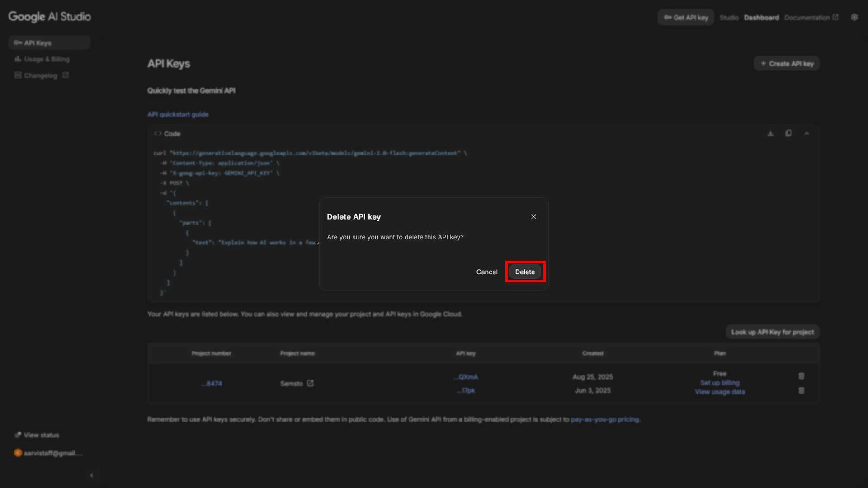
Task: Click Look up API Key for project
Action: tap(773, 332)
